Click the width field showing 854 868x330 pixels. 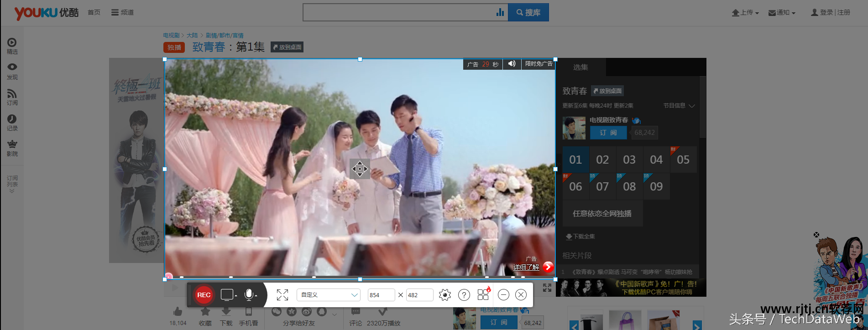tap(381, 295)
